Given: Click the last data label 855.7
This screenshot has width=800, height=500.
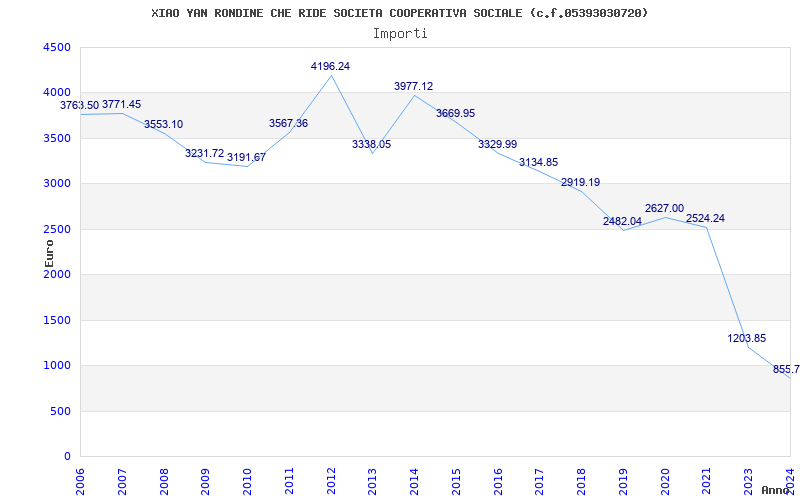Looking at the screenshot, I should tap(786, 370).
